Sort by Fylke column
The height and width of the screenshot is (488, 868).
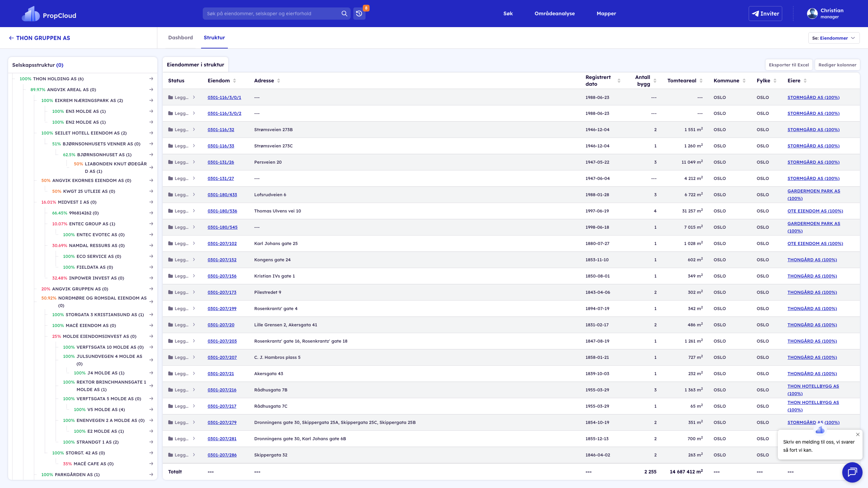pyautogui.click(x=775, y=81)
